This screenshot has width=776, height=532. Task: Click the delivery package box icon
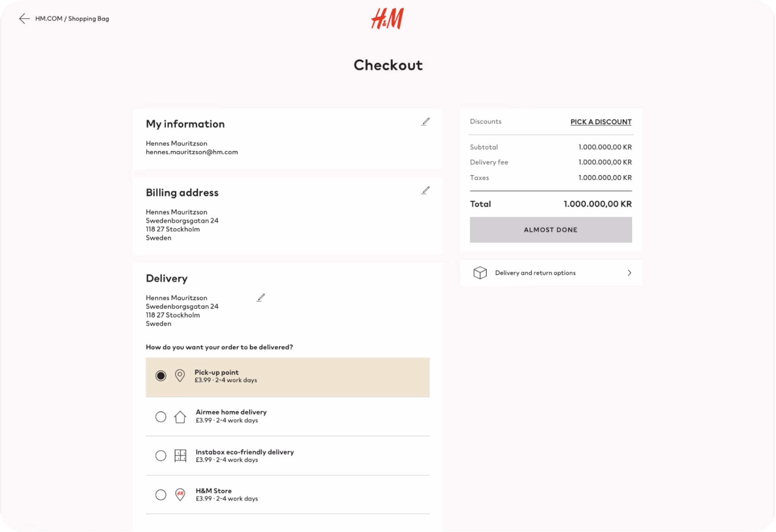[x=480, y=273]
